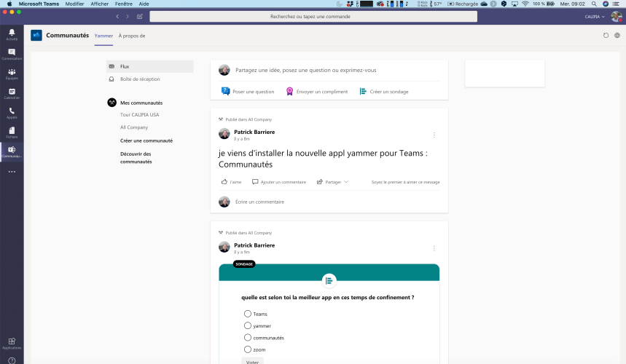The width and height of the screenshot is (626, 364).
Task: Open the Fenêtre menu in the menu bar
Action: tap(123, 4)
